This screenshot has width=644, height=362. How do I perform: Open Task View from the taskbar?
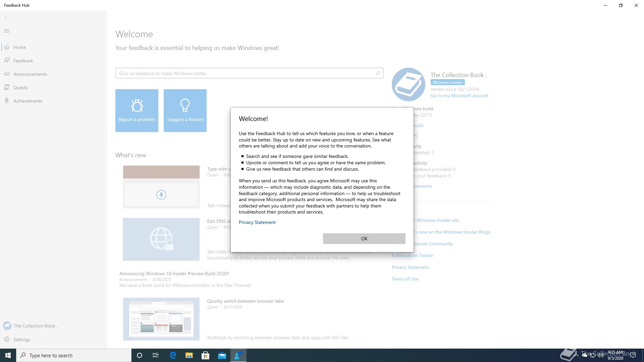pos(156,355)
